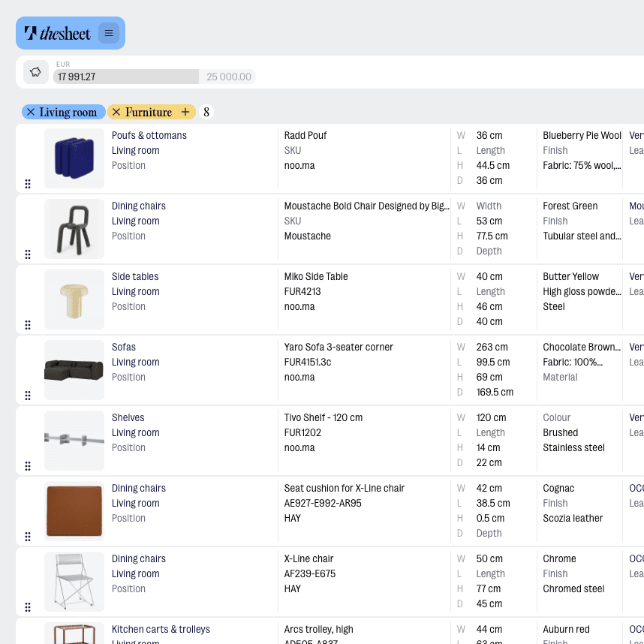Click SKU AE927-E992-AR95

click(323, 504)
